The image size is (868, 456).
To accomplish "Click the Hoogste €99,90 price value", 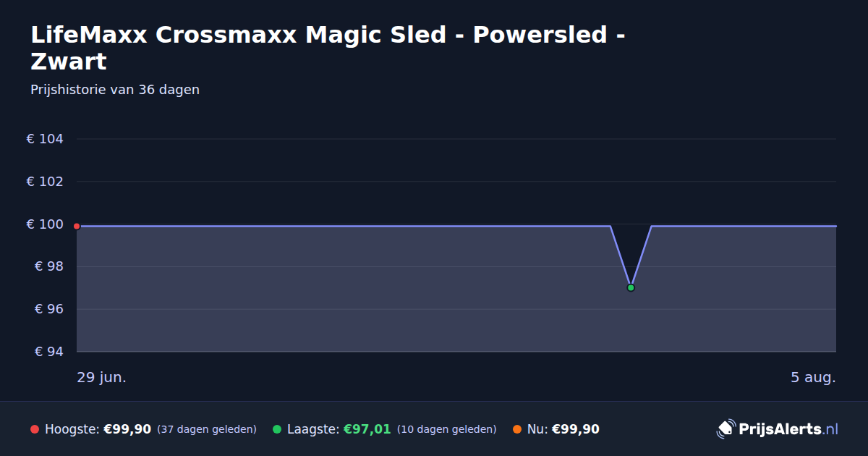I will pyautogui.click(x=127, y=429).
